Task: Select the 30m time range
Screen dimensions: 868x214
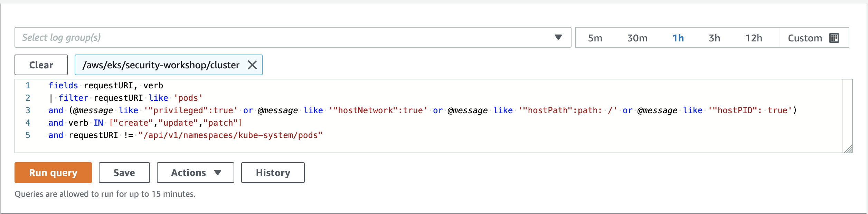Action: 637,38
